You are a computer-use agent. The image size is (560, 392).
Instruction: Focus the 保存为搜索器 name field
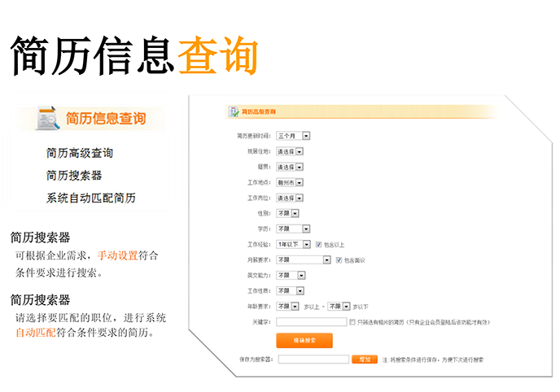[312, 359]
